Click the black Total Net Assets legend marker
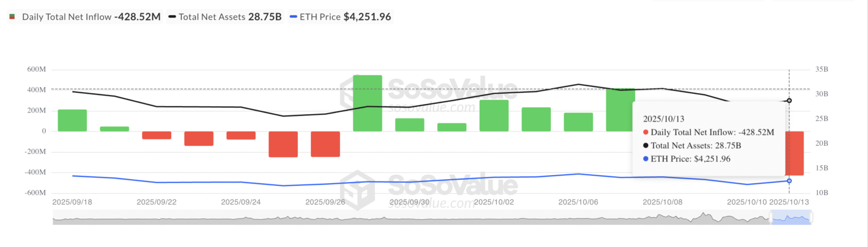 [x=171, y=17]
